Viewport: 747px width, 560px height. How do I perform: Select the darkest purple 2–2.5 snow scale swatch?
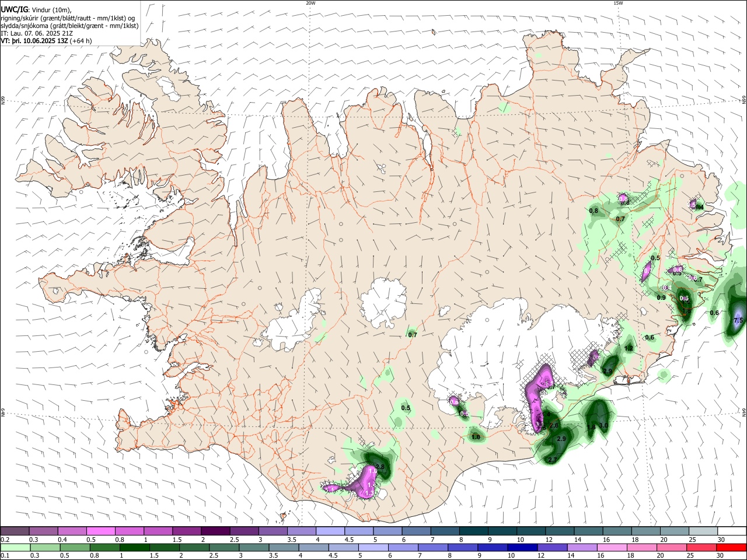[x=215, y=531]
